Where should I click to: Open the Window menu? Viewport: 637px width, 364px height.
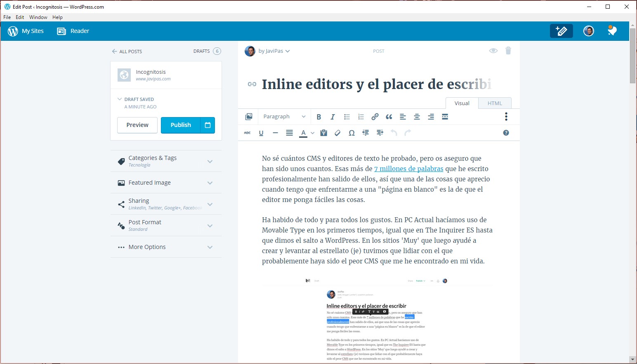[x=38, y=17]
